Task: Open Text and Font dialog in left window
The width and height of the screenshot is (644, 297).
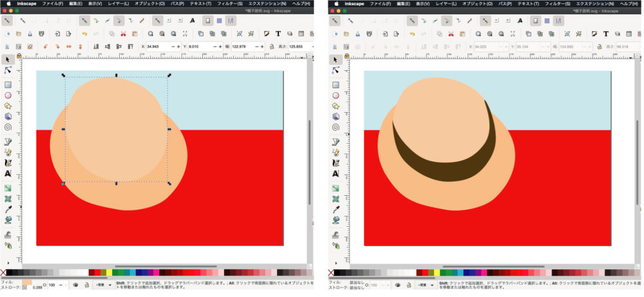Action: tap(278, 34)
